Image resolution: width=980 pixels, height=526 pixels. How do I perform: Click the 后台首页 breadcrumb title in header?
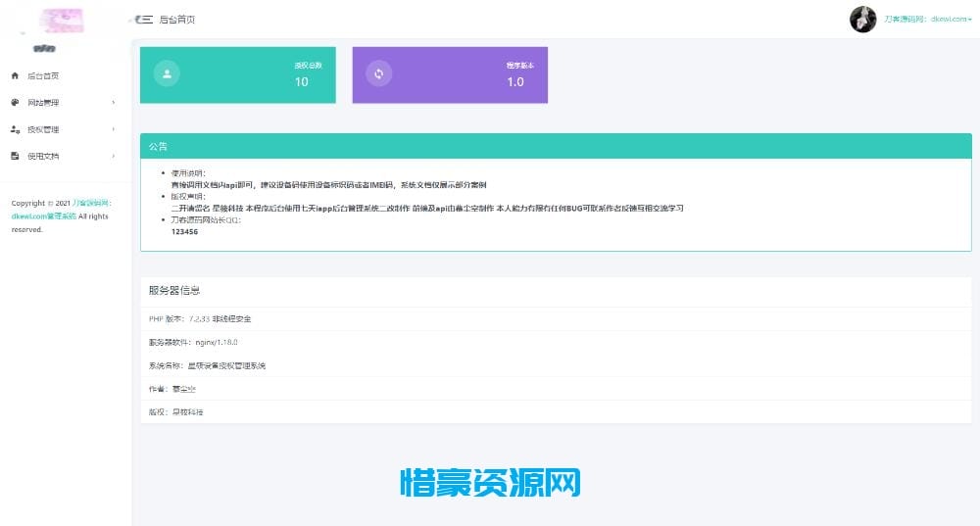(x=176, y=20)
